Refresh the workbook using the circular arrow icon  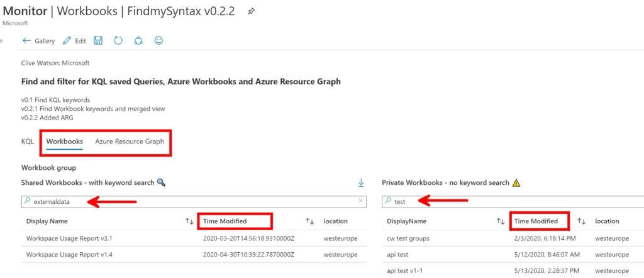click(x=118, y=41)
